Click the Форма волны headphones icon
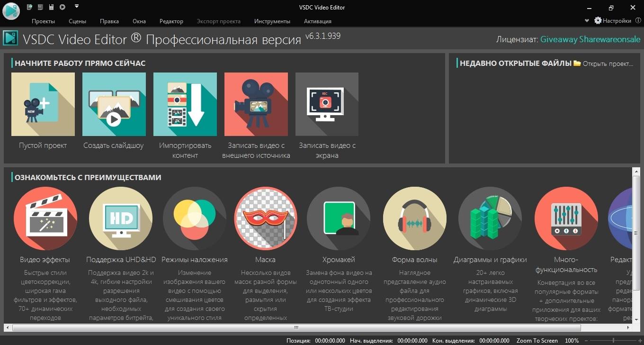 point(415,218)
